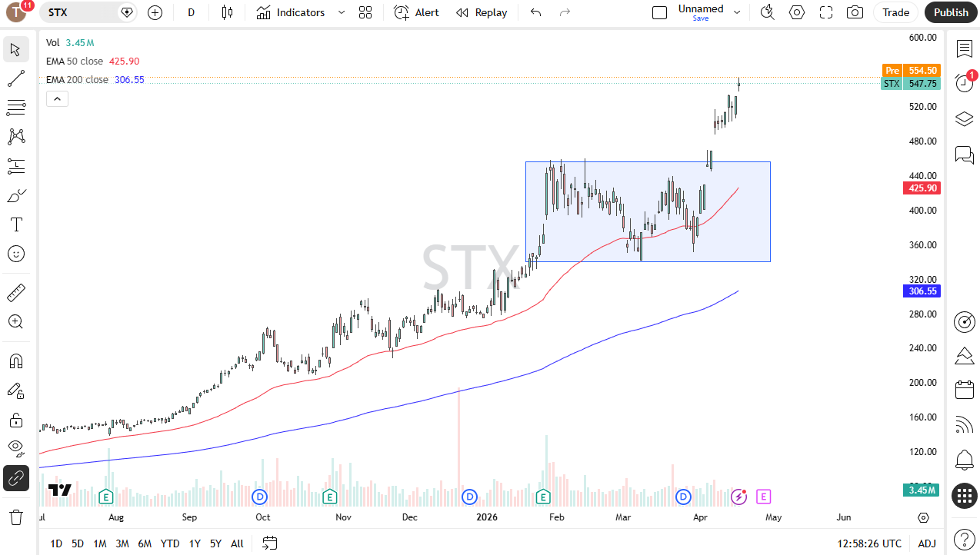Viewport: 980px width, 555px height.
Task: Enter fullscreen mode
Action: click(826, 12)
